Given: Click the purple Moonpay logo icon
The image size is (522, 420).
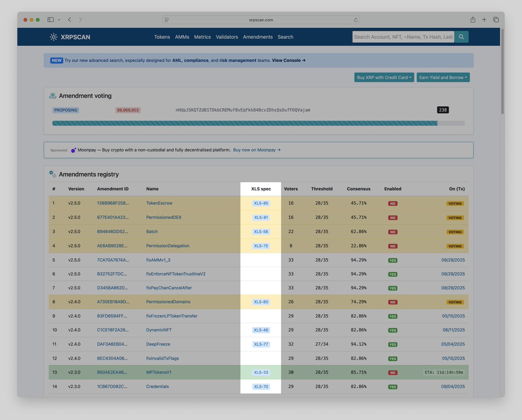Looking at the screenshot, I should pos(73,150).
